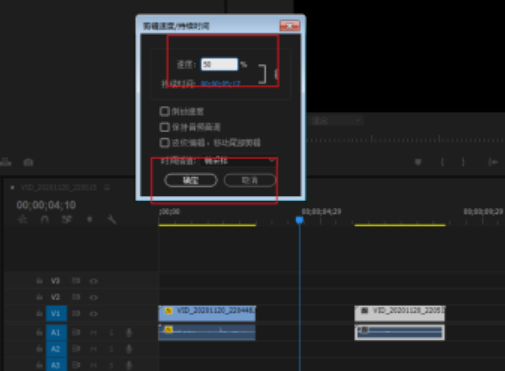The width and height of the screenshot is (505, 371).
Task: Select the VID_20201120_220515 sequence tab
Action: pyautogui.click(x=59, y=188)
